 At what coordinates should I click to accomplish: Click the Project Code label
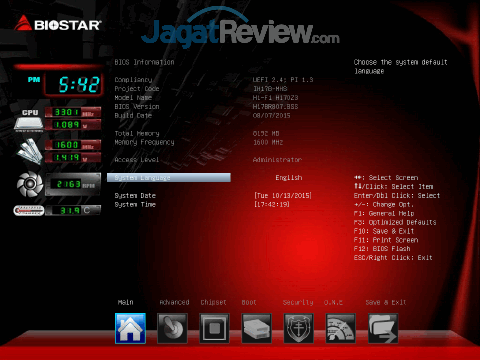coord(137,89)
